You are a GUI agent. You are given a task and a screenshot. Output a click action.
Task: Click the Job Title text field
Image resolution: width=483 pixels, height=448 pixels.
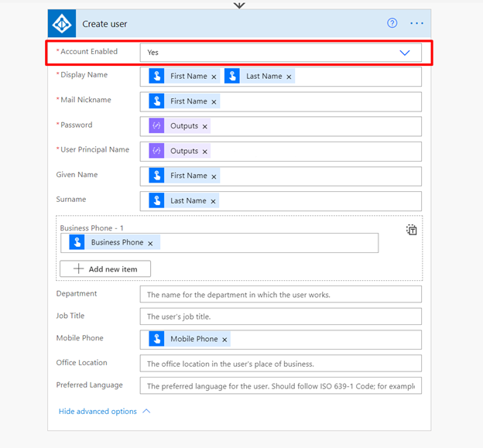(280, 316)
